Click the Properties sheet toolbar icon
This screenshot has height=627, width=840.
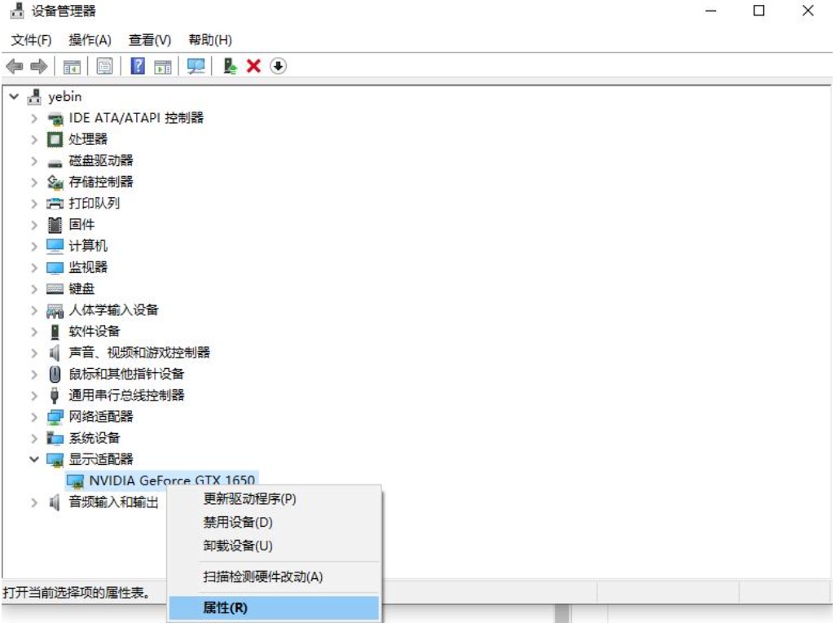pos(104,67)
